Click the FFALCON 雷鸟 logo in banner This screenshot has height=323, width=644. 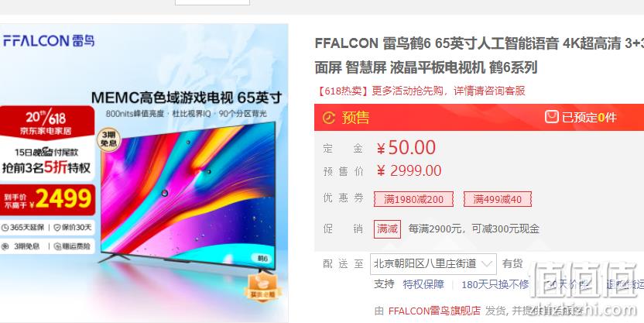pyautogui.click(x=49, y=41)
